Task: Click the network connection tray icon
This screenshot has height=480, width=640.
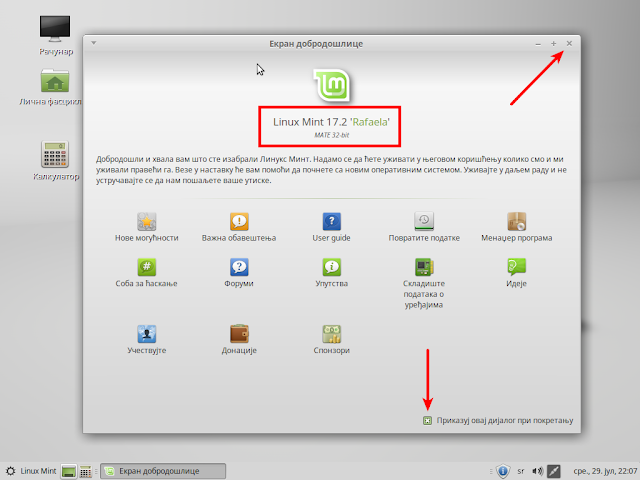Action: [x=554, y=471]
